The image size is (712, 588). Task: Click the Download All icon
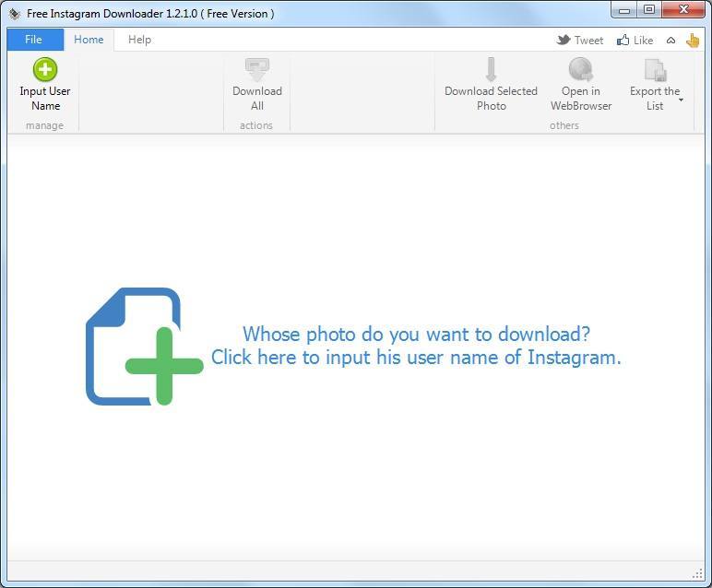click(x=257, y=70)
